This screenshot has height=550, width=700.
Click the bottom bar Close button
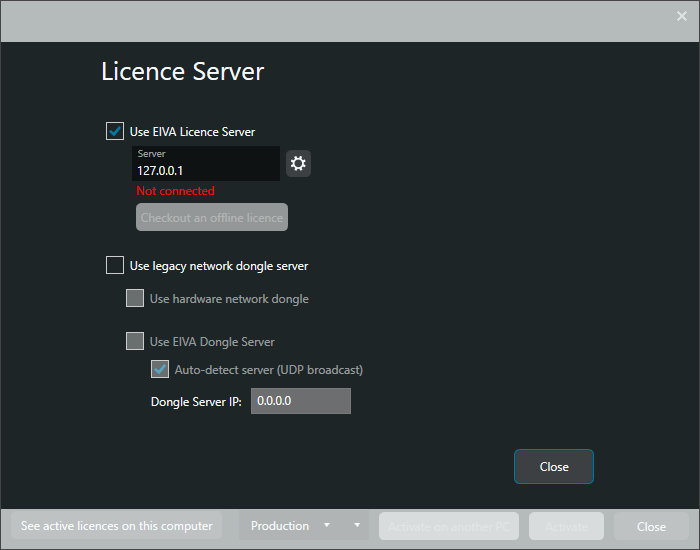(x=651, y=526)
